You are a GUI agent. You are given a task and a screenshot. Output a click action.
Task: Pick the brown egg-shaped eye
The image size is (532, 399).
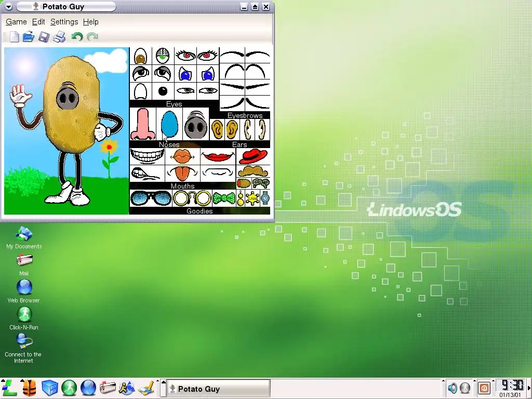pyautogui.click(x=140, y=56)
